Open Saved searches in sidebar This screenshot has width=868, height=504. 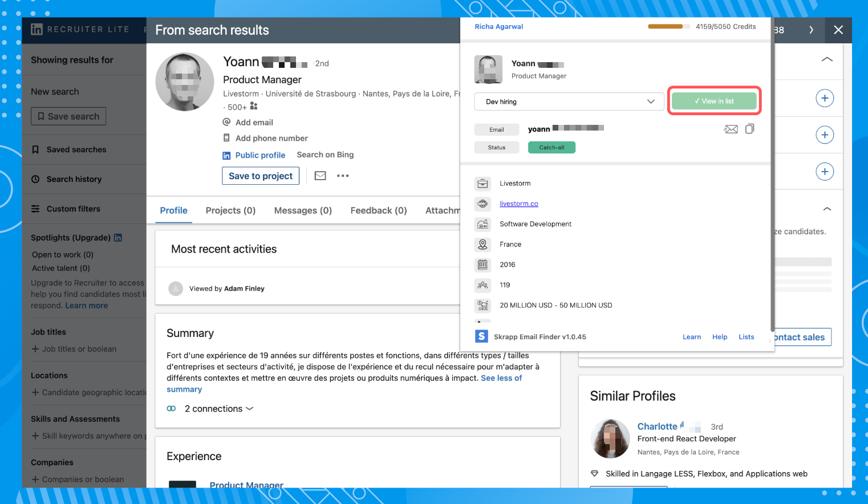click(76, 149)
